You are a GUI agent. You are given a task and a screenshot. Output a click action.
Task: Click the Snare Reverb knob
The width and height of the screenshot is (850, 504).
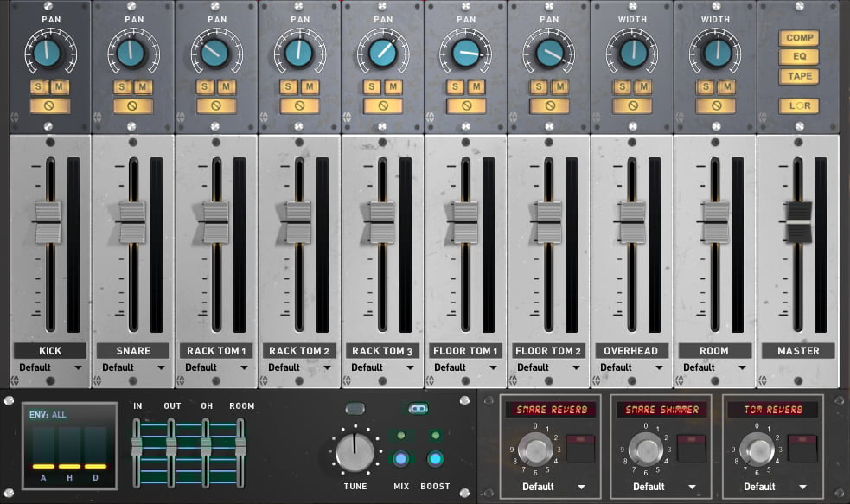(534, 449)
